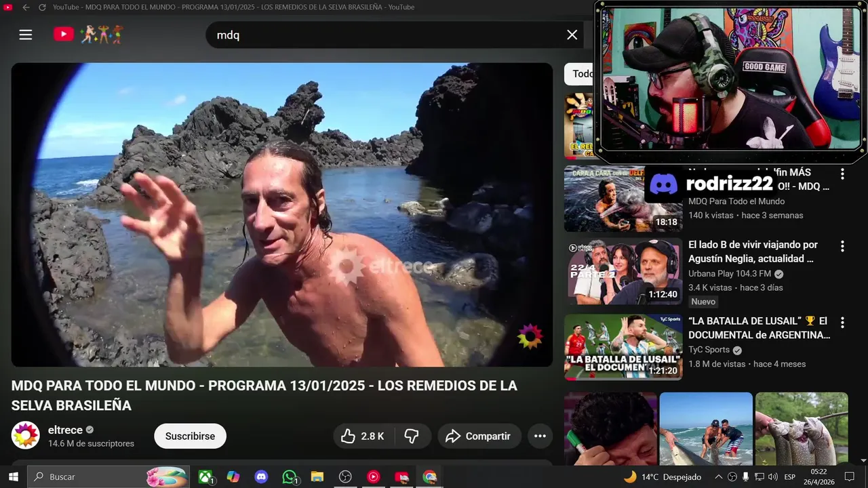Open WhatsApp from the taskbar

pyautogui.click(x=290, y=477)
